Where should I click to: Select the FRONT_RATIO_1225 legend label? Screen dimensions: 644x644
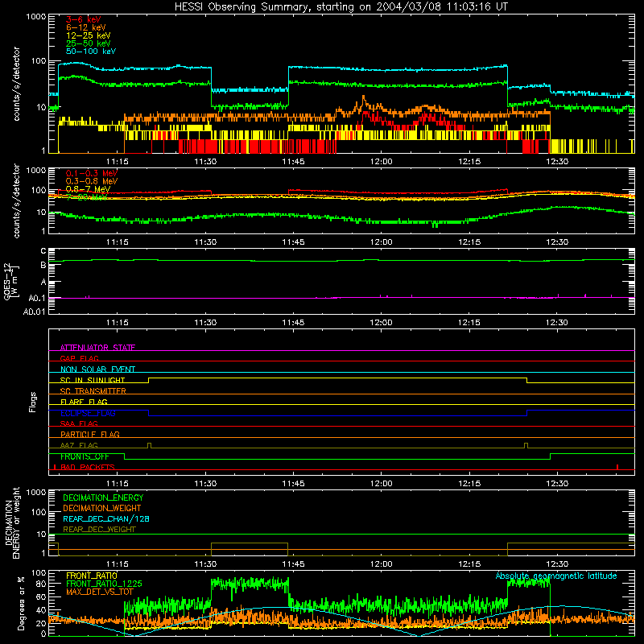pyautogui.click(x=104, y=584)
